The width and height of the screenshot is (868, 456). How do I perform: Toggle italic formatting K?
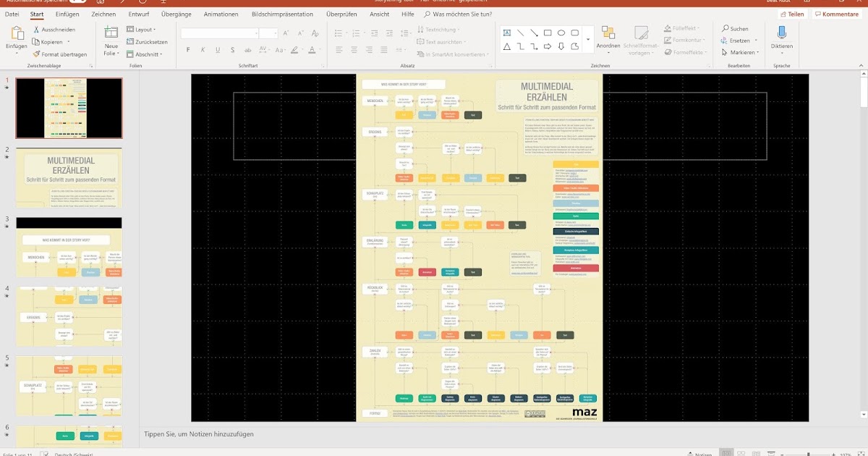[x=203, y=50]
